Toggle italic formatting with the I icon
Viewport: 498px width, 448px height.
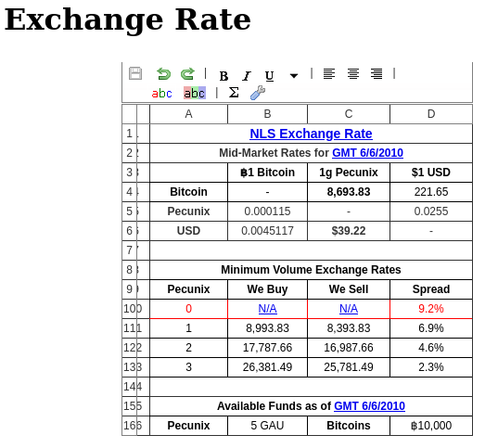[x=247, y=76]
